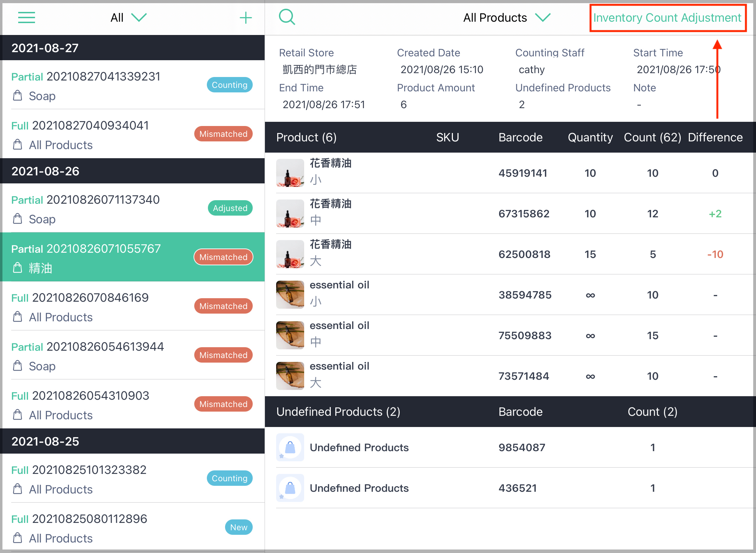756x553 pixels.
Task: Expand the All Products dropdown
Action: 507,17
